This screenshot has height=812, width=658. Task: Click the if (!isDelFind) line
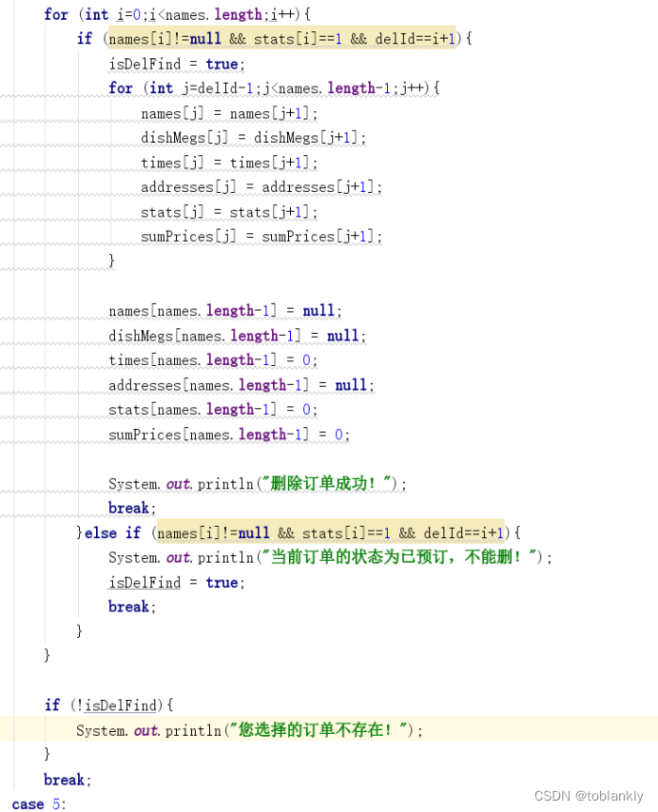click(108, 706)
